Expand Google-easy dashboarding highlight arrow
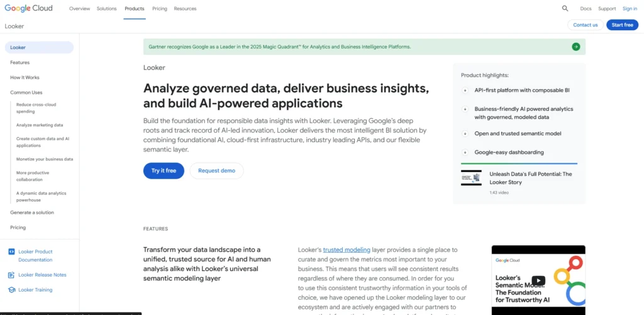This screenshot has height=315, width=644. click(465, 152)
